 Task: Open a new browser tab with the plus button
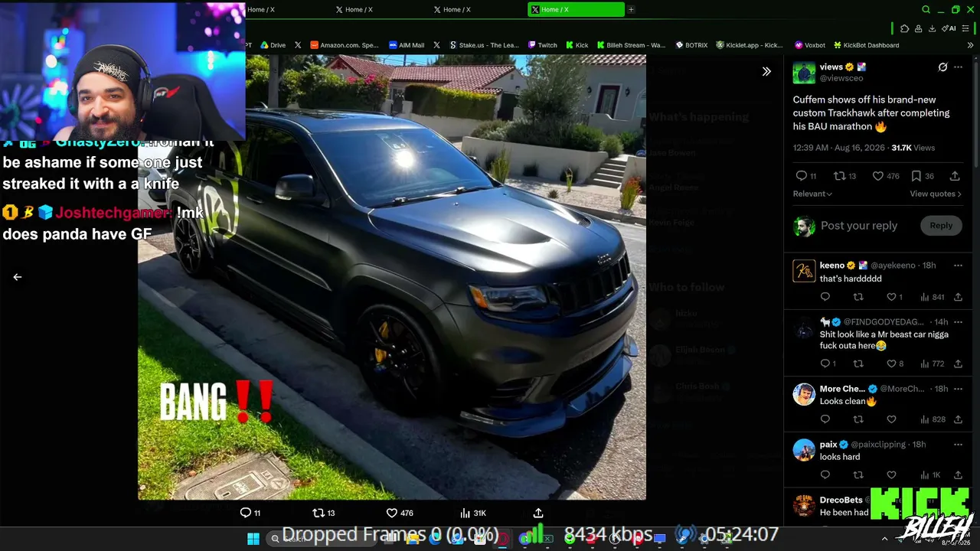[631, 9]
